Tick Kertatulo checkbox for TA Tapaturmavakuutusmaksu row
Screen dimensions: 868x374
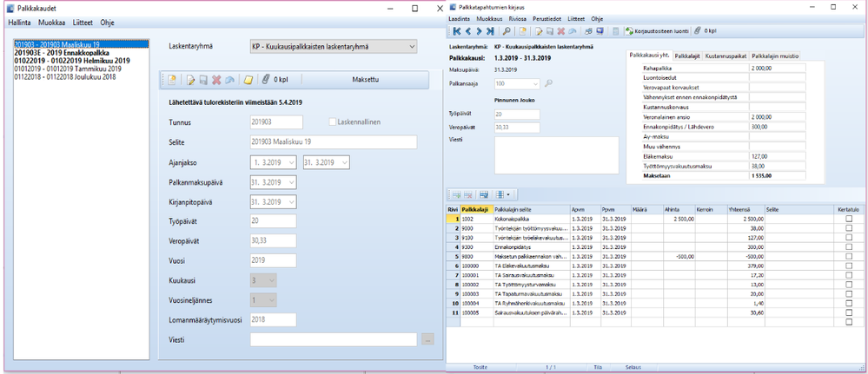[x=849, y=294]
